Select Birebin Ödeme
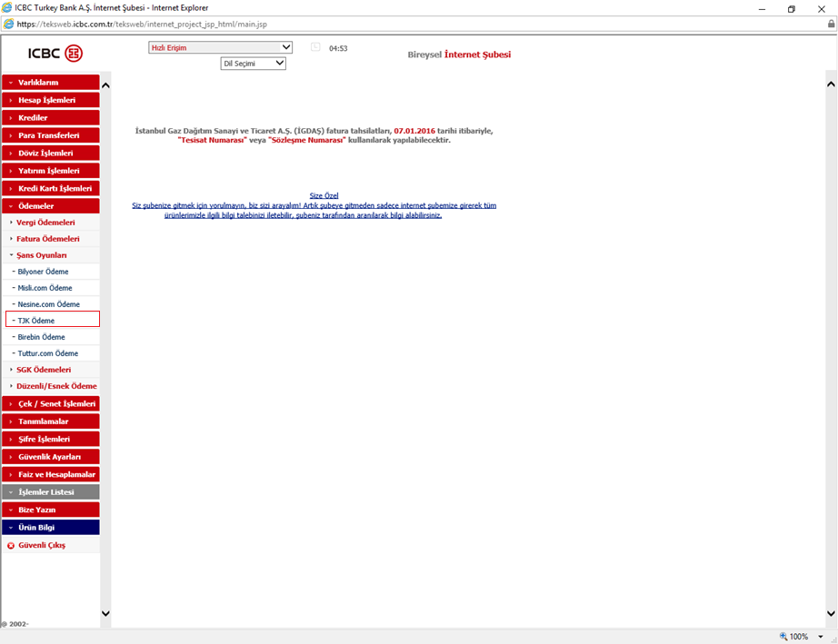 tap(53, 337)
